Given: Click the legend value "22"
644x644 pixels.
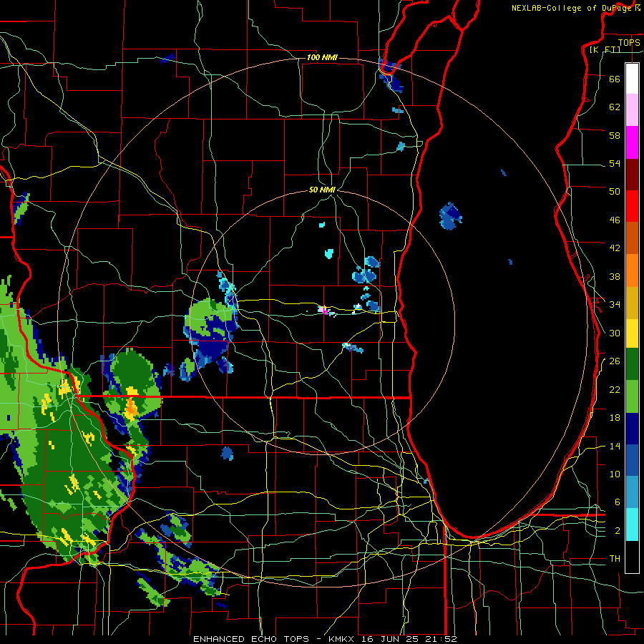Looking at the screenshot, I should tap(615, 390).
